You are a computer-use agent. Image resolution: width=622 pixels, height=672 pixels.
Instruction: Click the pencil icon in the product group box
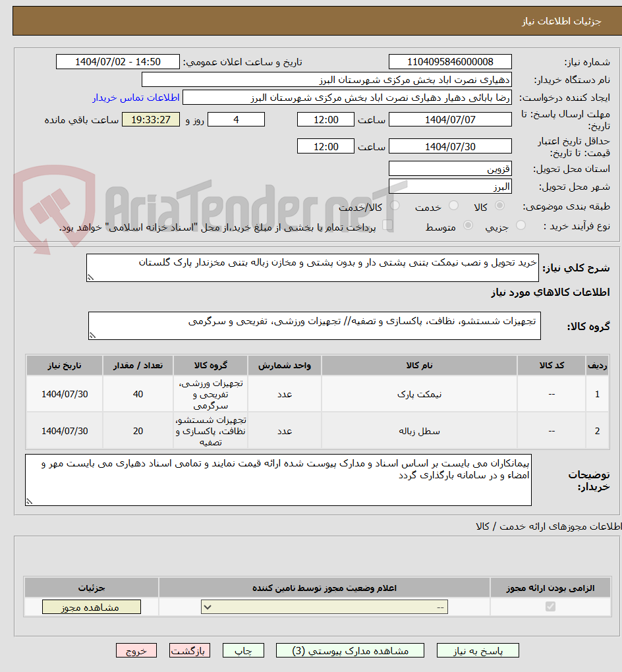point(92,334)
